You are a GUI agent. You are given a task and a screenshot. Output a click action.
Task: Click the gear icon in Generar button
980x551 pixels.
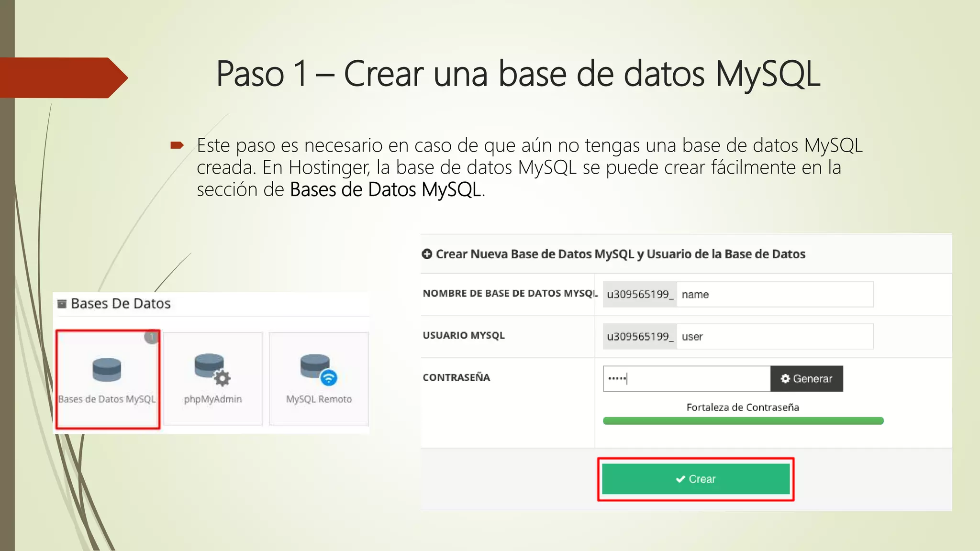[785, 379]
